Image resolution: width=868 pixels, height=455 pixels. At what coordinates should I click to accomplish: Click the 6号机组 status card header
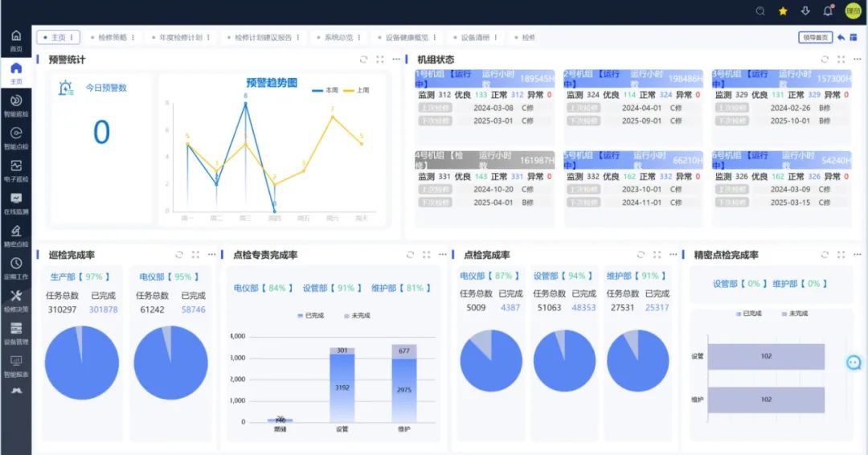pos(782,160)
